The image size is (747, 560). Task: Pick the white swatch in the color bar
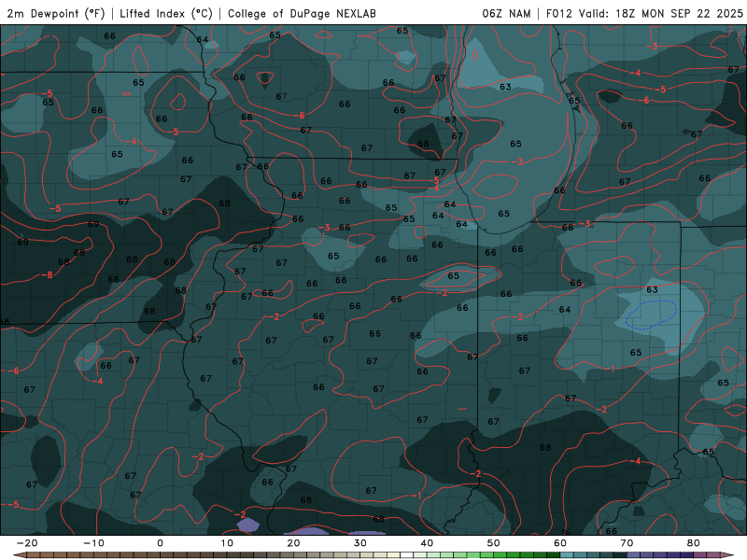tap(407, 555)
